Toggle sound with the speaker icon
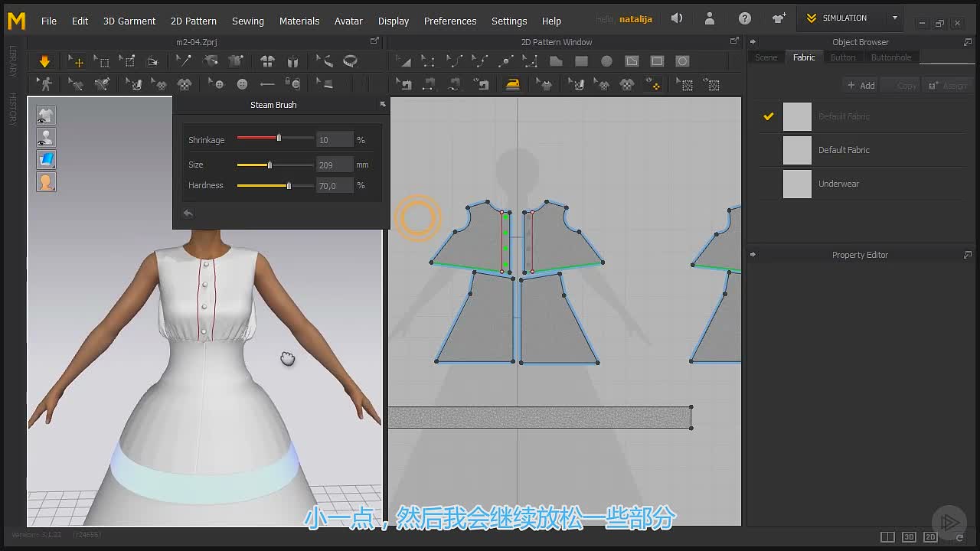Viewport: 980px width, 551px height. tap(677, 18)
